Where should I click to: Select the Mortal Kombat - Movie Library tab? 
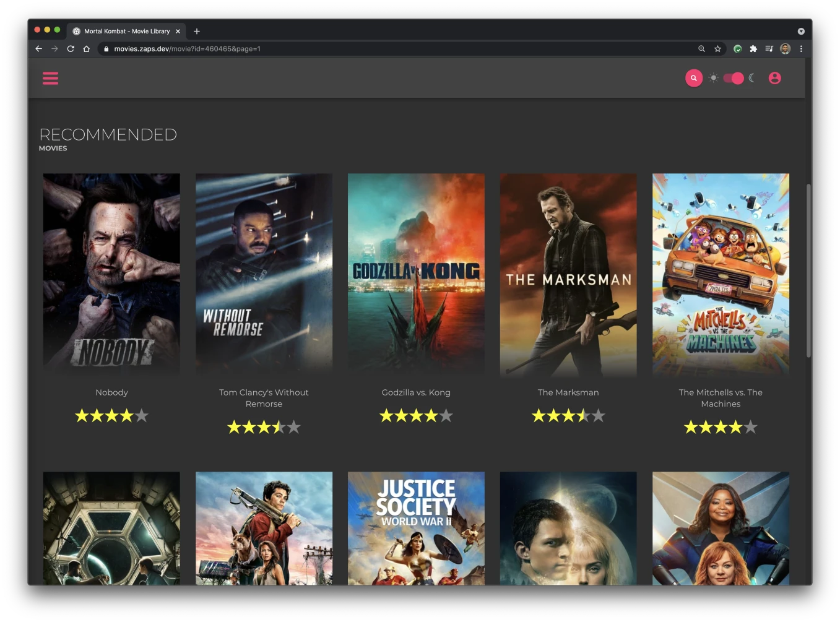coord(127,31)
